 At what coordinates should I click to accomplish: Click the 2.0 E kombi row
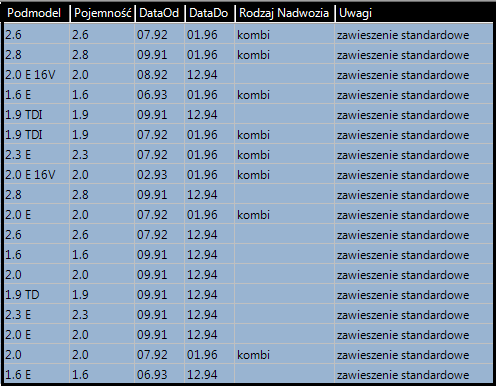pyautogui.click(x=248, y=214)
